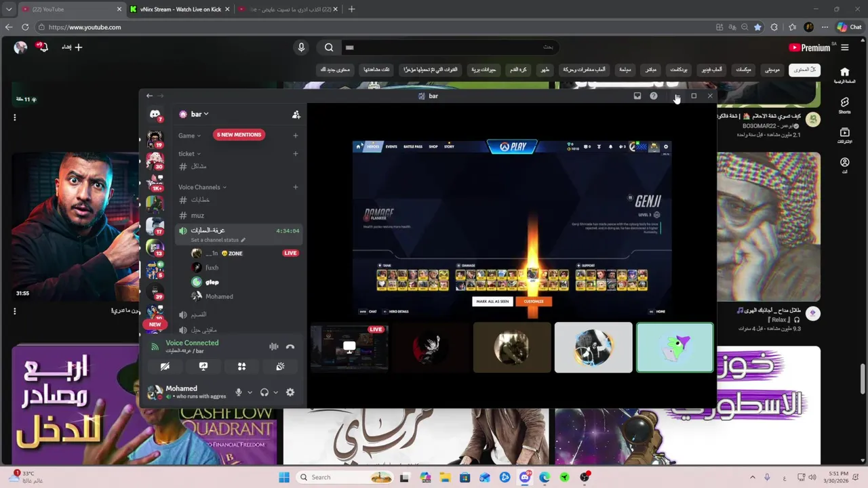Add channel with plus next to Game
The height and width of the screenshot is (488, 868).
coord(296,136)
